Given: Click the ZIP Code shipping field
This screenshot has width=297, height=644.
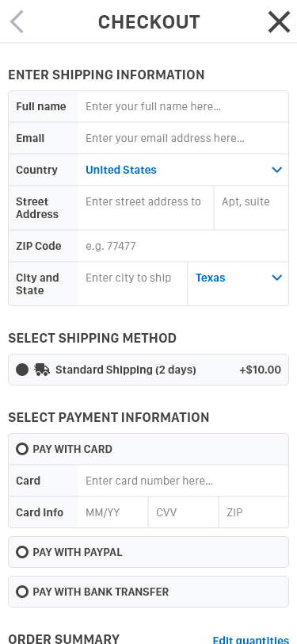Looking at the screenshot, I should click(183, 246).
